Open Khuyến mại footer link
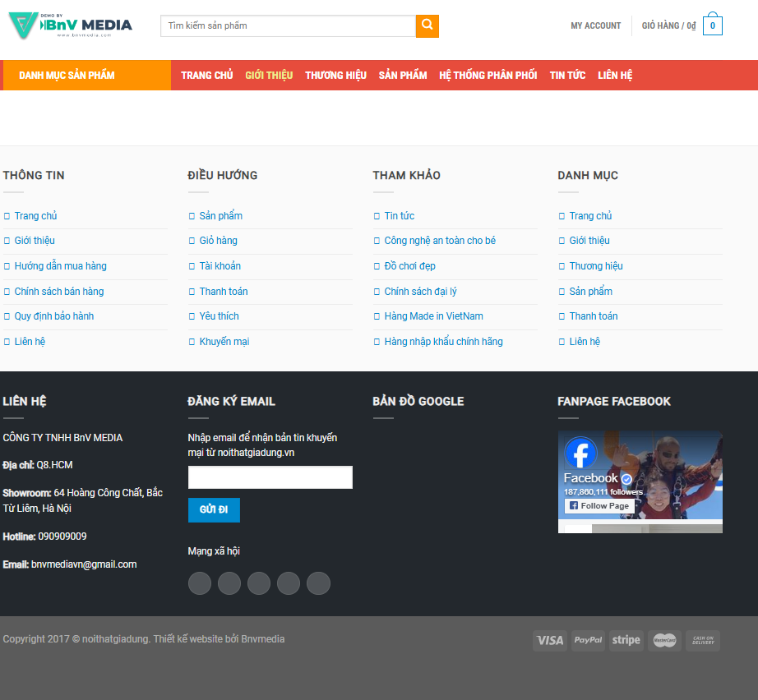This screenshot has width=758, height=700. [x=224, y=342]
